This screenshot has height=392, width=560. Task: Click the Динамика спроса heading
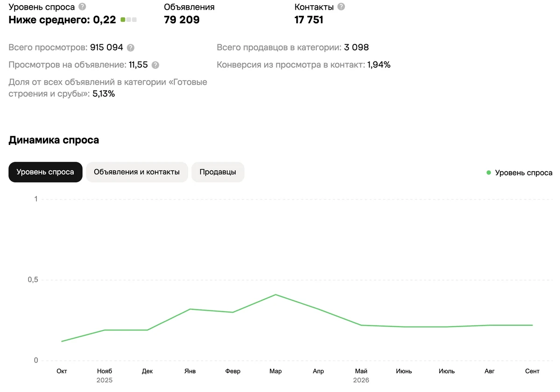pos(54,140)
